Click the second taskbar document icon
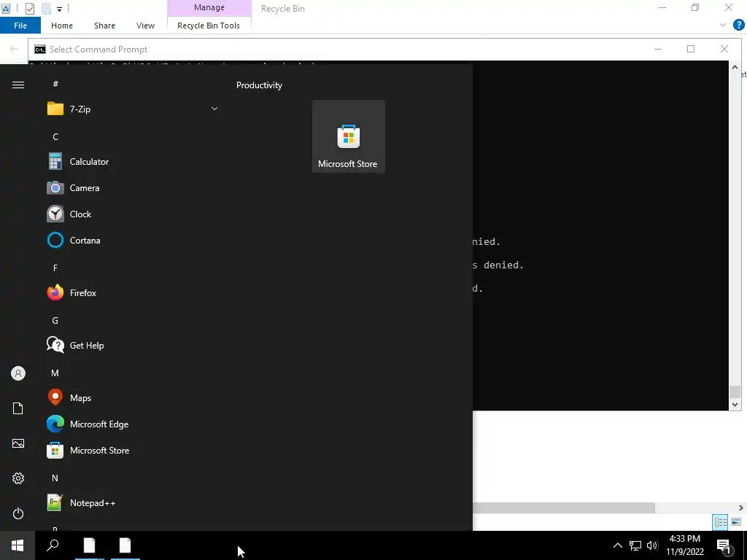 click(125, 545)
